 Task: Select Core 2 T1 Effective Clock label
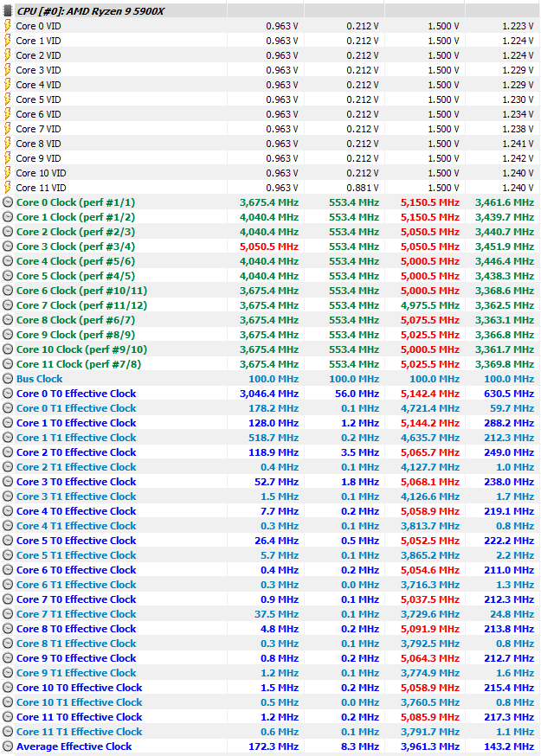tap(76, 467)
